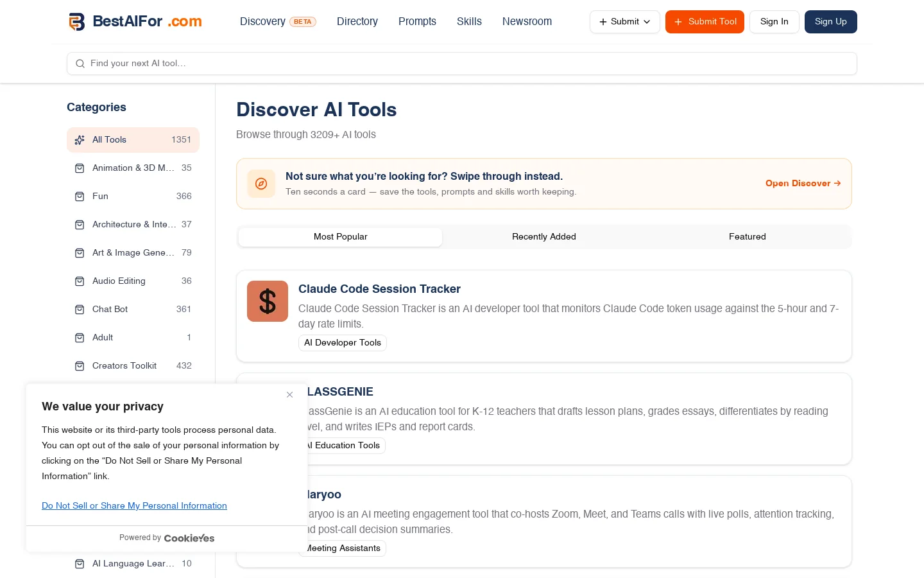Click the compass icon in Discover banner
Image resolution: width=924 pixels, height=578 pixels.
261,184
